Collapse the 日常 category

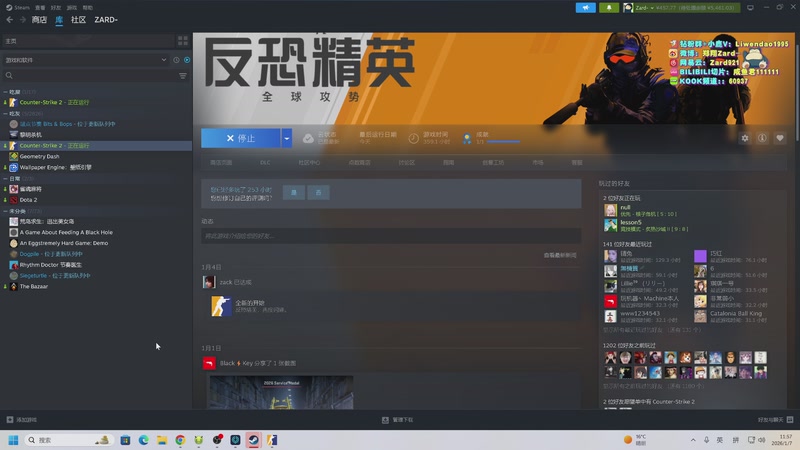[x=5, y=179]
